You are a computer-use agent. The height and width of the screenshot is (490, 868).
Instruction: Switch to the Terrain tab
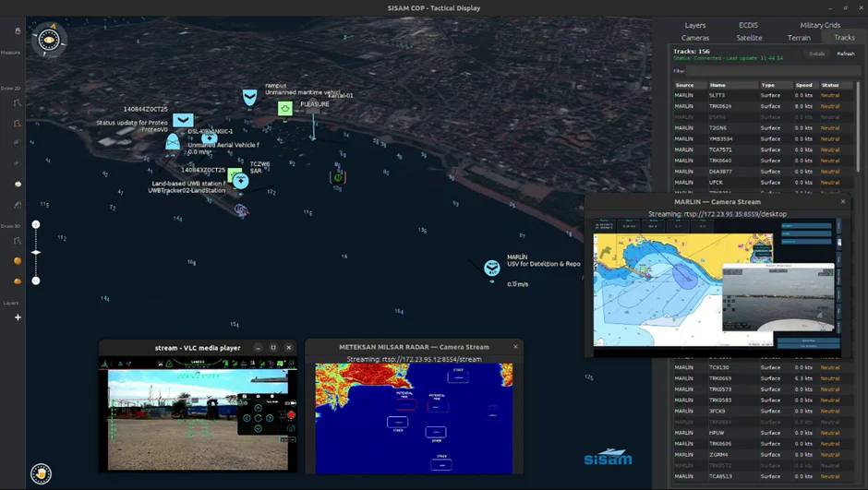pos(799,38)
